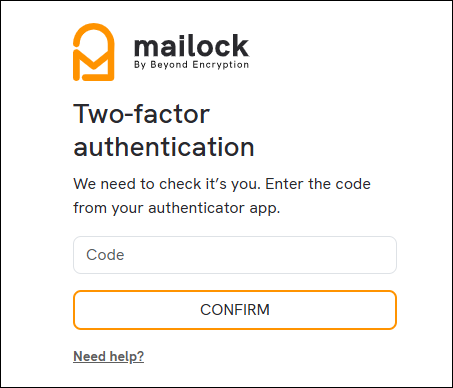Click the CONFIRM button
This screenshot has height=388, width=453.
[235, 310]
